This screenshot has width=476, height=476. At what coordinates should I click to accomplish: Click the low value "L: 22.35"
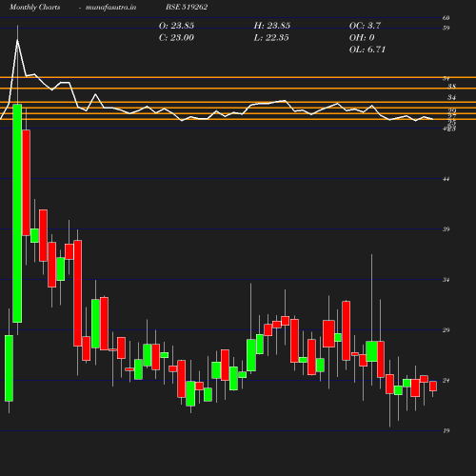tap(271, 37)
